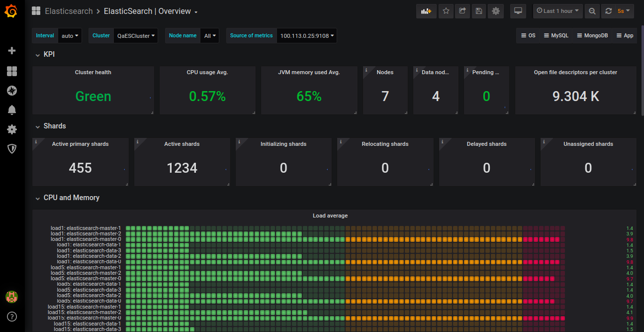
Task: Open the Create plus menu in sidebar
Action: pos(12,51)
